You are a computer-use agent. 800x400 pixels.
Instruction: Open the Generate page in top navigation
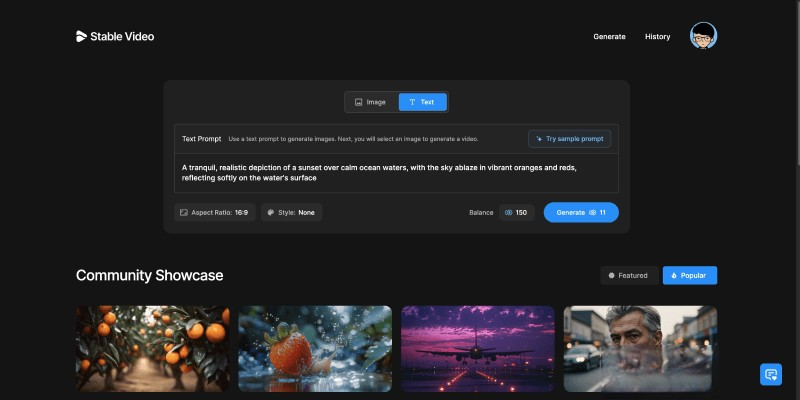click(609, 37)
